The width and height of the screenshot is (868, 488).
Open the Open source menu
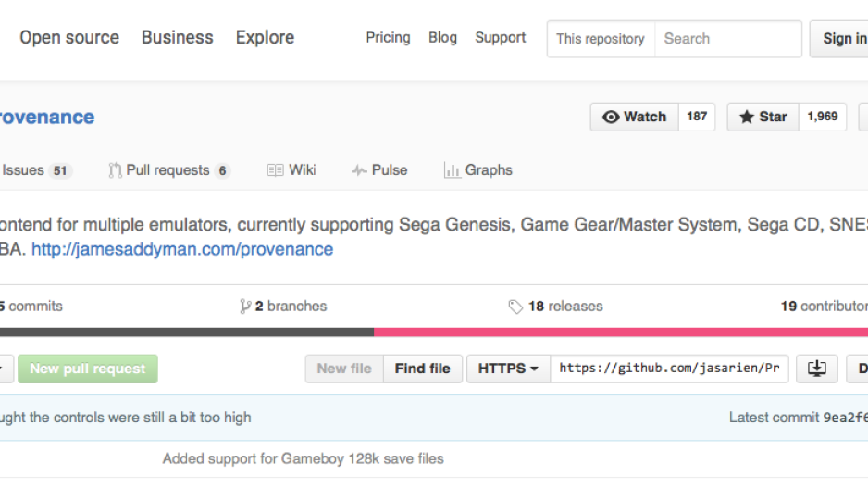(x=69, y=38)
